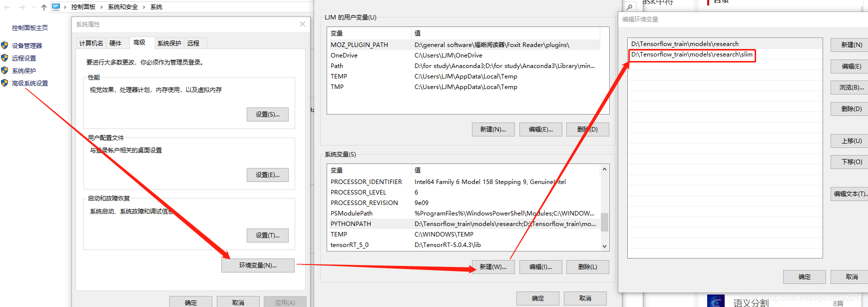Expand the 控制面板 breadcrumb chevron
The image size is (868, 307).
pyautogui.click(x=101, y=7)
